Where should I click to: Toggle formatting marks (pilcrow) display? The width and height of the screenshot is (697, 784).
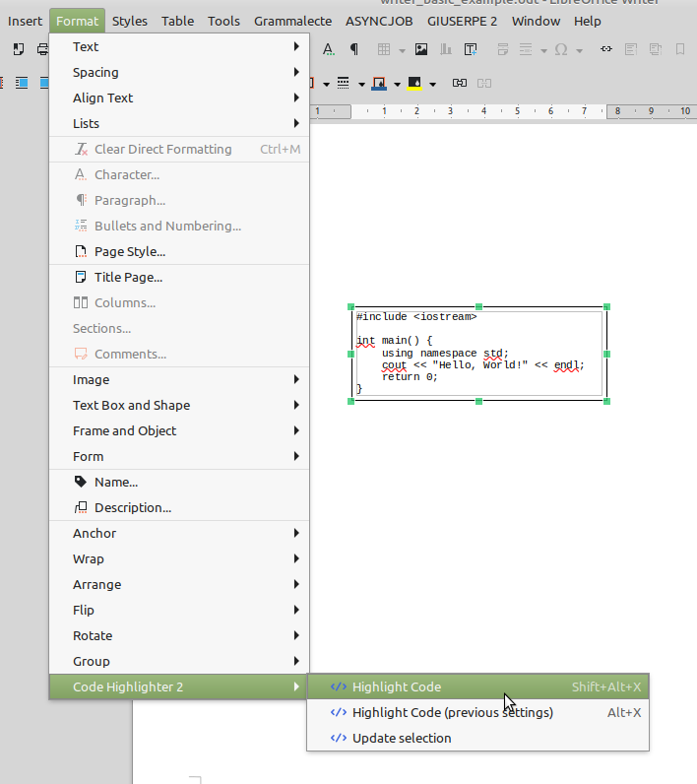tap(352, 49)
